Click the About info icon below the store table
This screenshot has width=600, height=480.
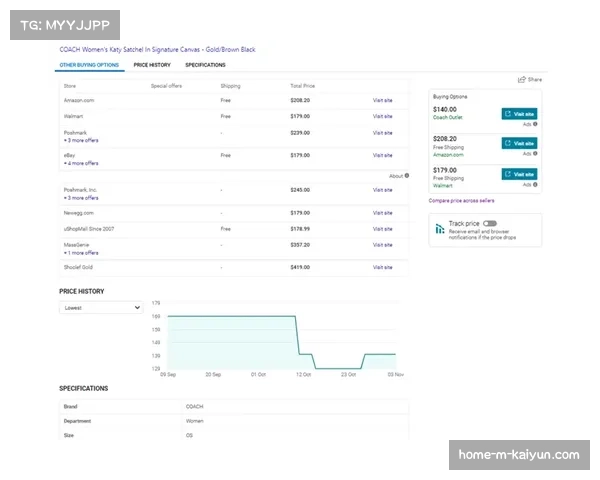(406, 175)
